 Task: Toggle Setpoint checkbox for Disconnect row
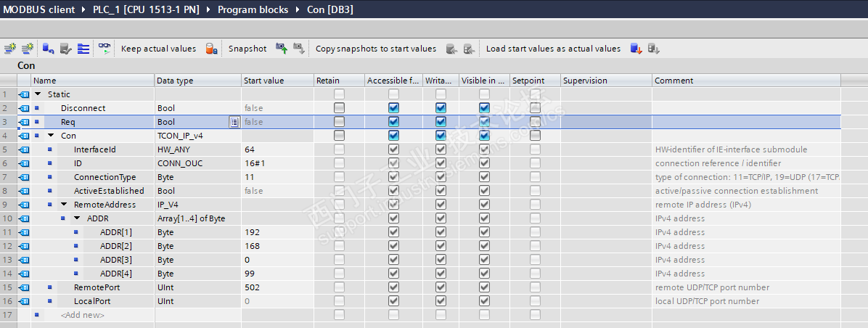coord(535,108)
